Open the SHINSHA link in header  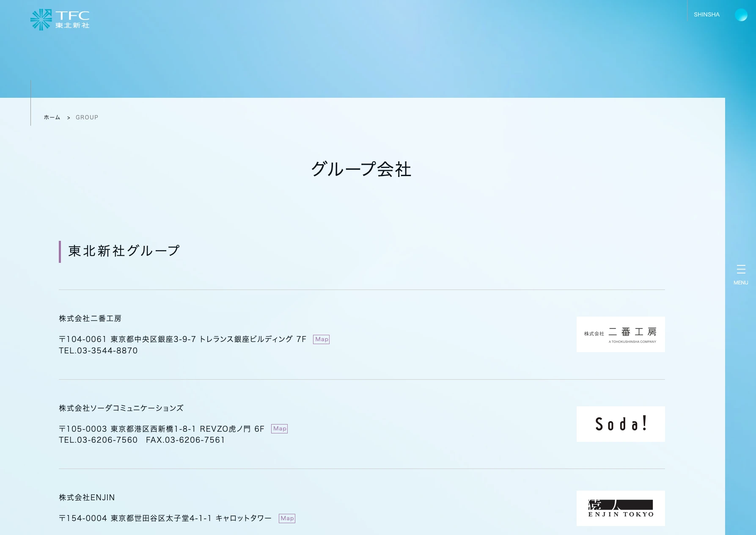[706, 14]
